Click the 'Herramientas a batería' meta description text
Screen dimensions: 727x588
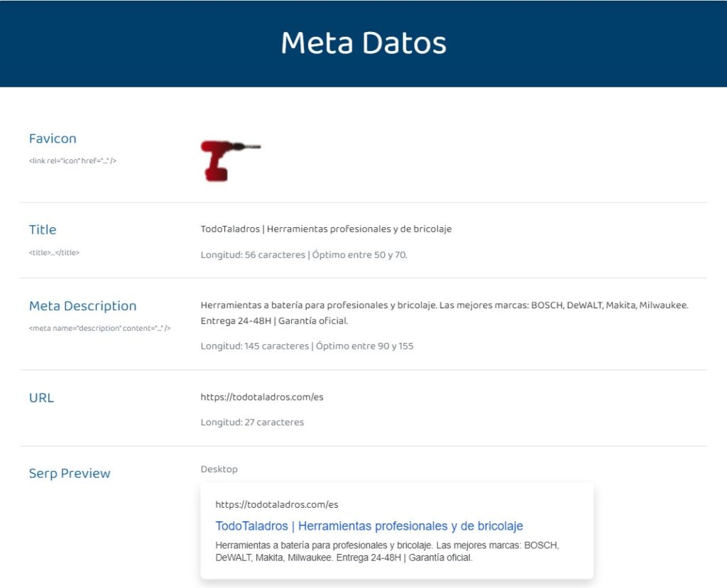[444, 313]
